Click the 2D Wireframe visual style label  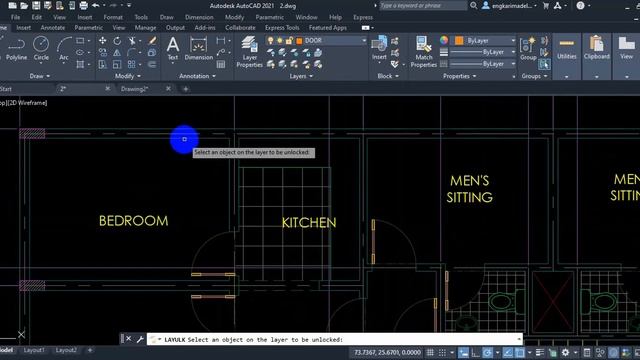28,103
